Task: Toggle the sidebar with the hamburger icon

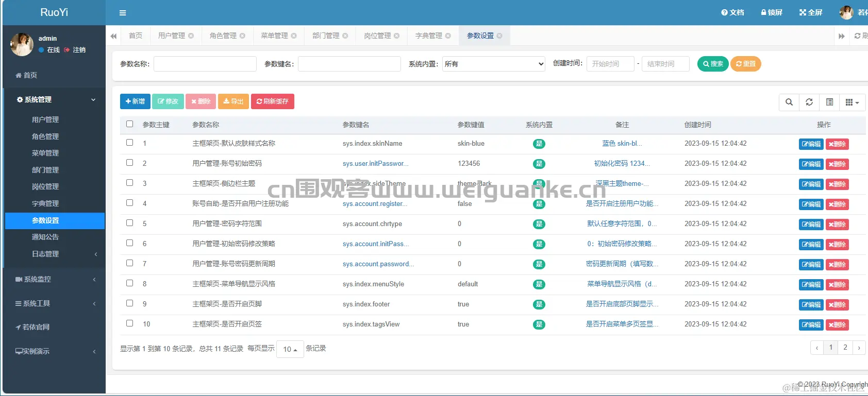Action: 123,13
